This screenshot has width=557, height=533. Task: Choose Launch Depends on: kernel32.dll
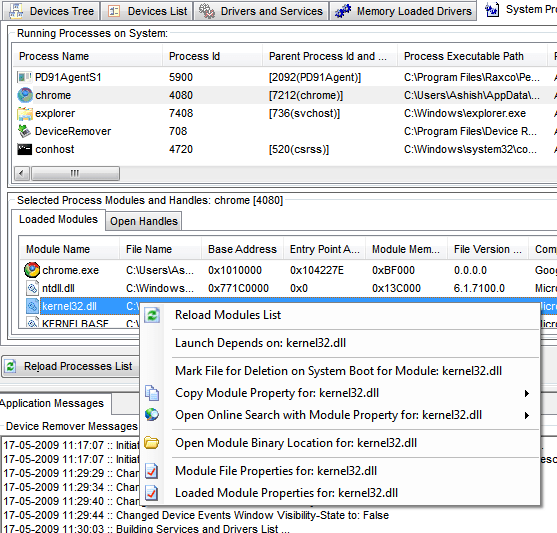tap(340, 343)
